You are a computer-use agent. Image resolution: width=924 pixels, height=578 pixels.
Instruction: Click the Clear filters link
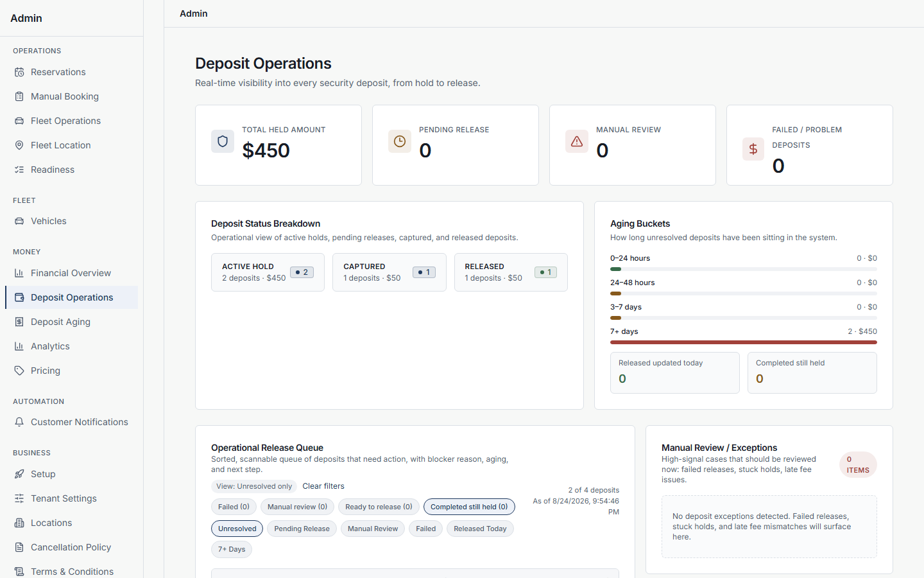pyautogui.click(x=323, y=486)
